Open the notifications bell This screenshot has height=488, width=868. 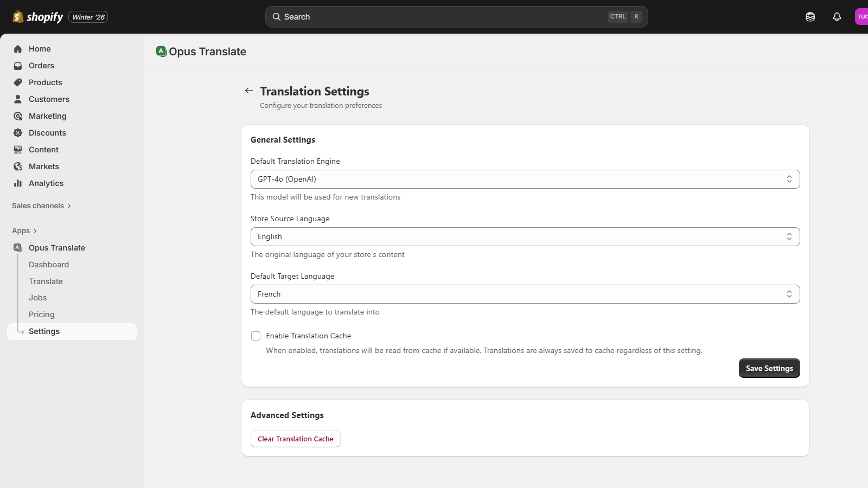[x=837, y=17]
